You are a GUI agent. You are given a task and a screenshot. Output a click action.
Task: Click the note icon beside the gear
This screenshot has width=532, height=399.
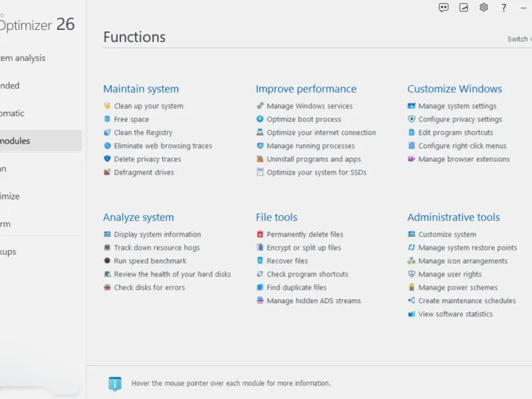464,8
